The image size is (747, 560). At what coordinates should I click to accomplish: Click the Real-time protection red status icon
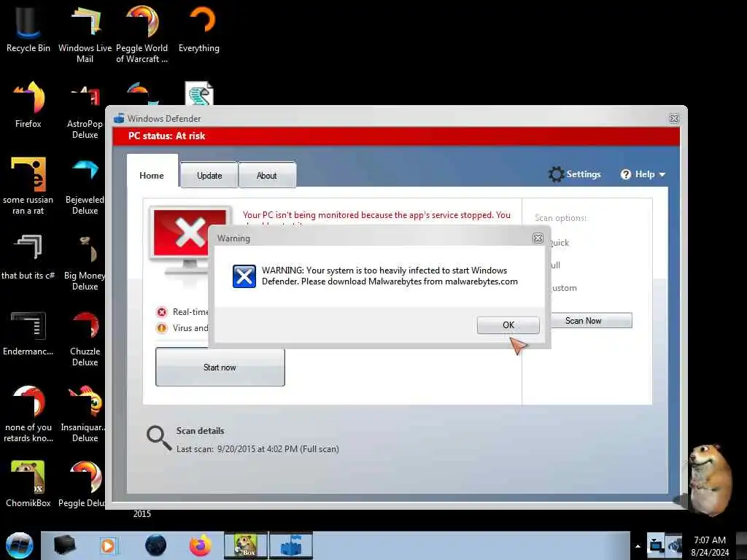162,312
